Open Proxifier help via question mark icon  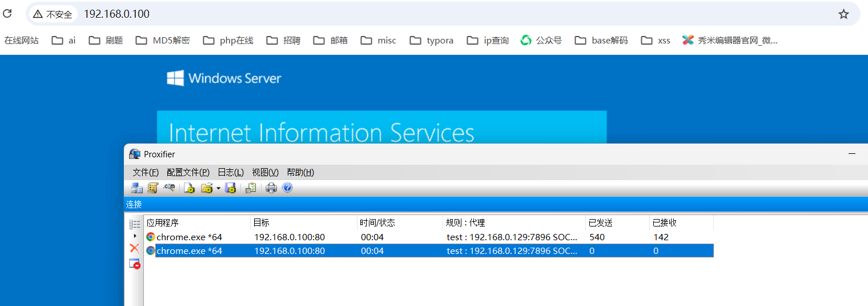click(287, 188)
